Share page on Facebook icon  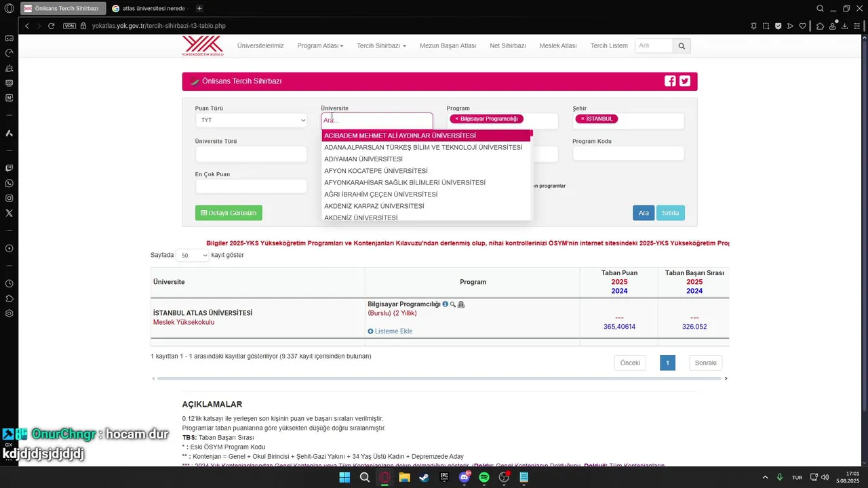pyautogui.click(x=670, y=81)
